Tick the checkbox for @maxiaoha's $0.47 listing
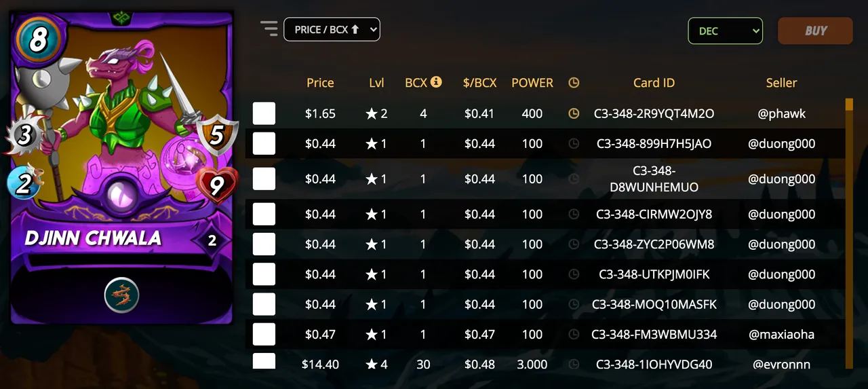This screenshot has width=868, height=389. [264, 334]
